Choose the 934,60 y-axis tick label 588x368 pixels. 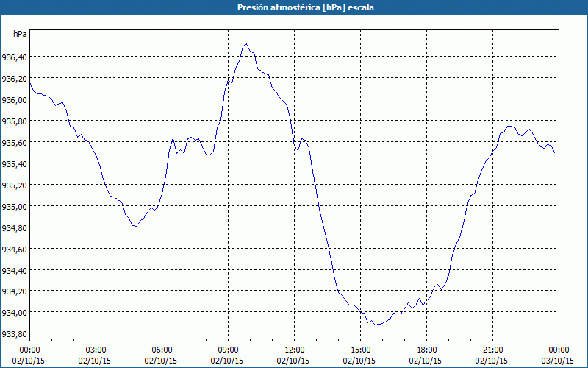coord(14,249)
